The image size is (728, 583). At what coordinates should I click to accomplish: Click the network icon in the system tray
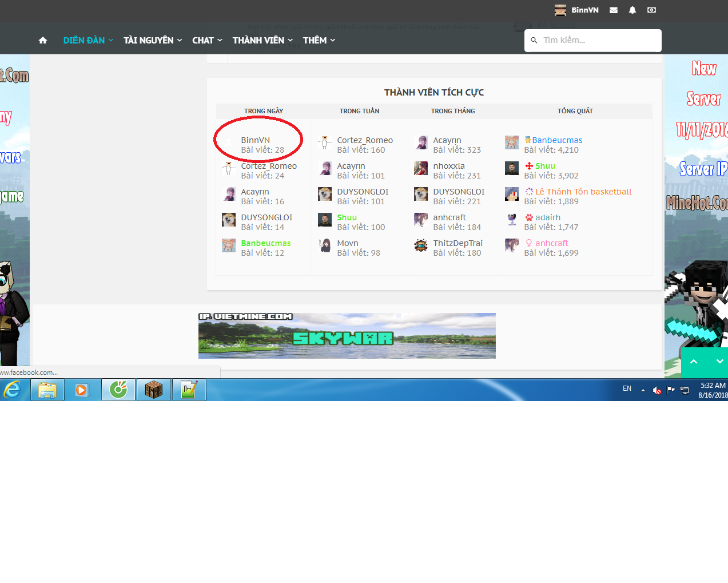click(685, 390)
